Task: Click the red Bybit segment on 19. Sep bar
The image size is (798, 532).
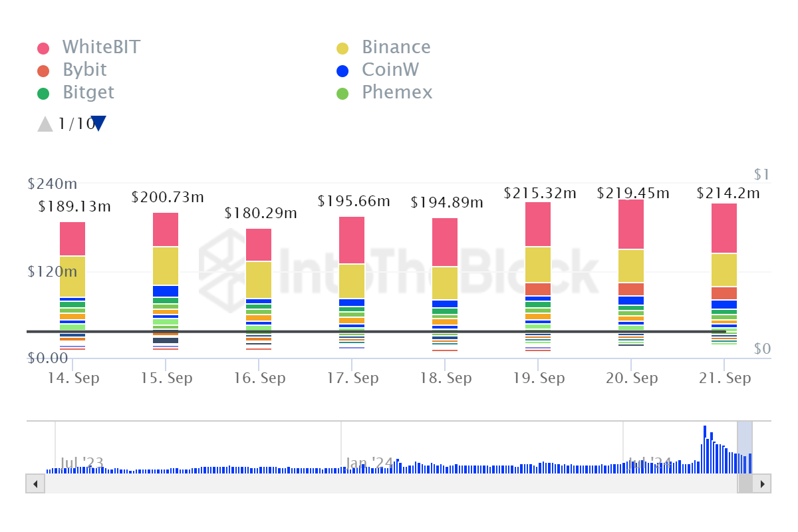Action: tap(538, 289)
